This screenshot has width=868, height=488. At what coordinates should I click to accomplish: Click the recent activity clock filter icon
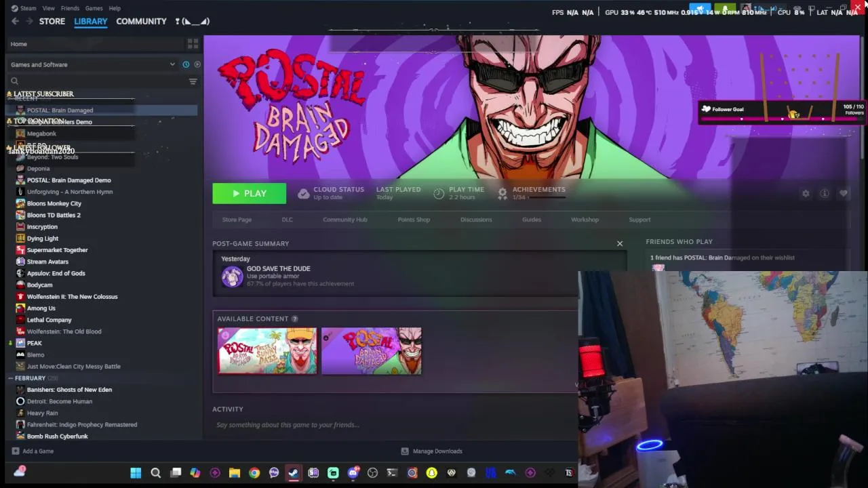[186, 64]
